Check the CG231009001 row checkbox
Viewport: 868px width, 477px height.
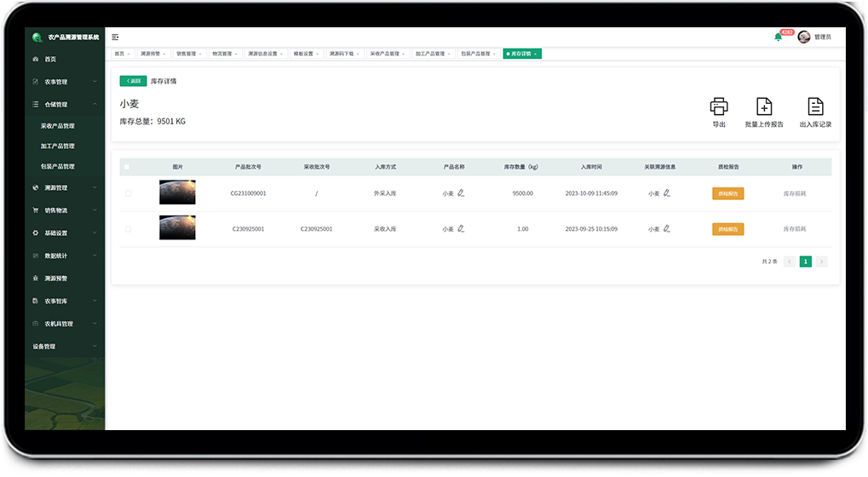click(129, 193)
